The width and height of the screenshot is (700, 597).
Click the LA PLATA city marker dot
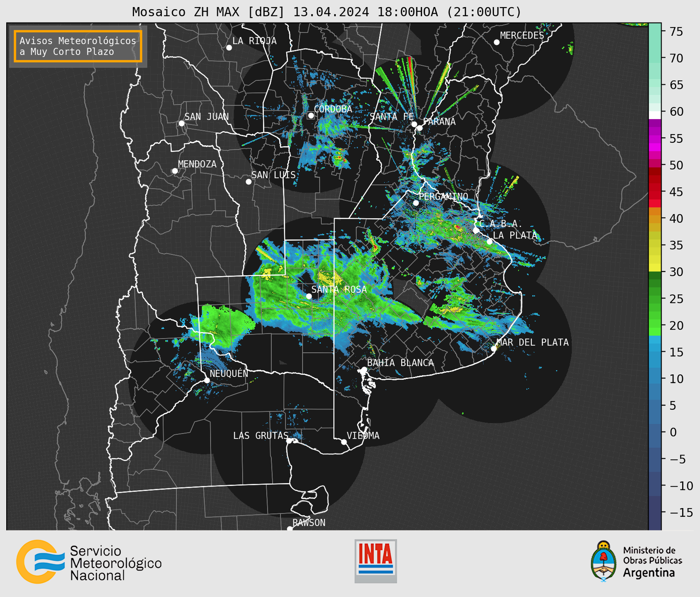(490, 242)
